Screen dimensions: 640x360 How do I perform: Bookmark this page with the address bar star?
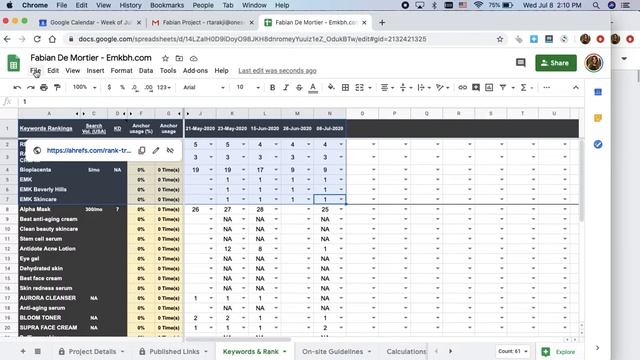coord(500,39)
